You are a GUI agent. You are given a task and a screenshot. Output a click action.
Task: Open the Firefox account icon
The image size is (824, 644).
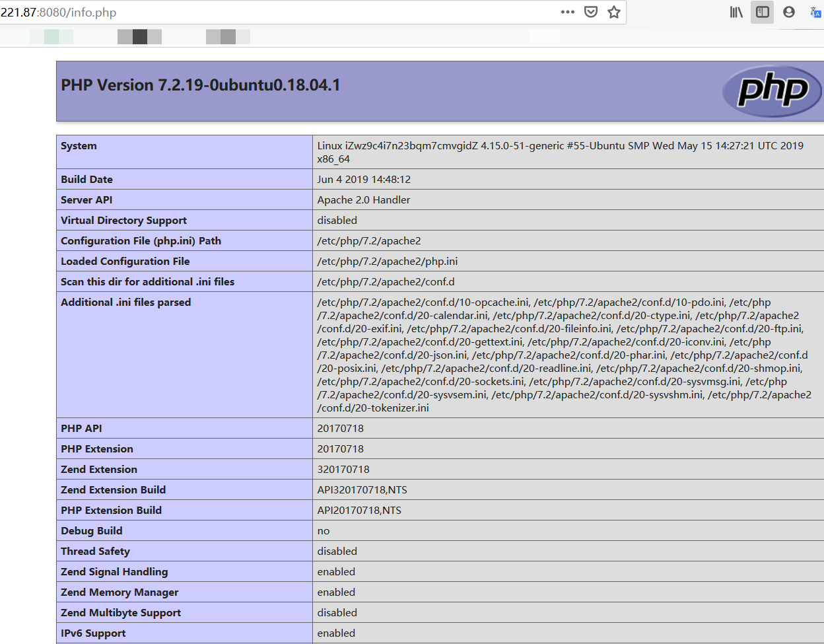[x=789, y=12]
